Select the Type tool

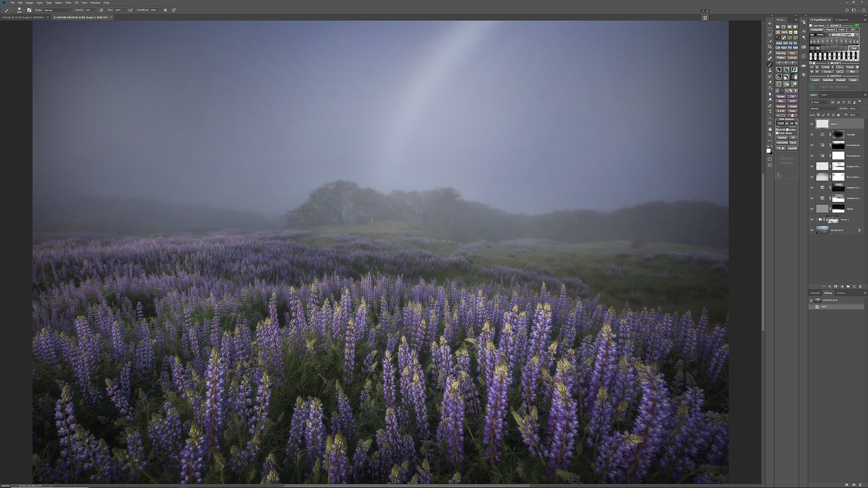pos(770,111)
